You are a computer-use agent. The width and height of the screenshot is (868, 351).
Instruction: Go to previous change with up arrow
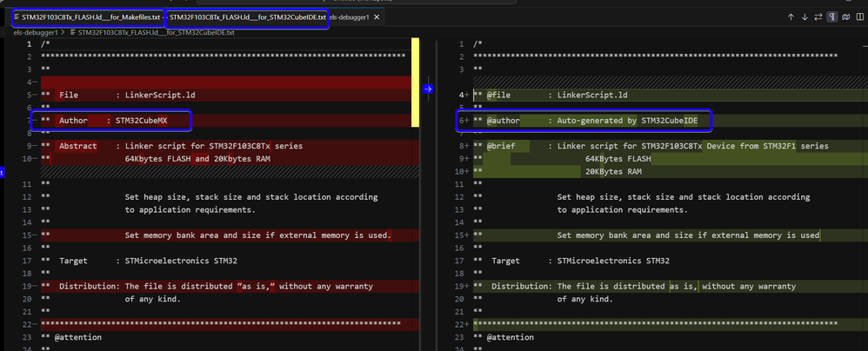[791, 17]
